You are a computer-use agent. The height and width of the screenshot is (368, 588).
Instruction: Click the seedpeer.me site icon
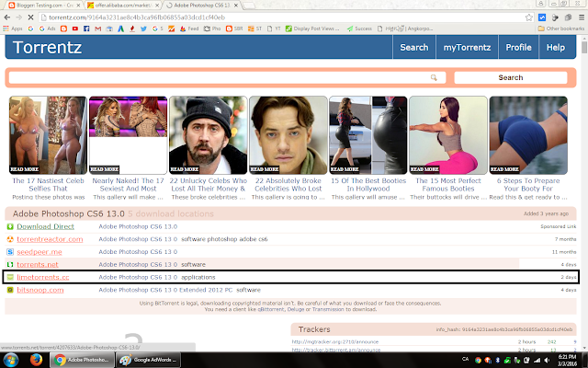[x=10, y=252]
